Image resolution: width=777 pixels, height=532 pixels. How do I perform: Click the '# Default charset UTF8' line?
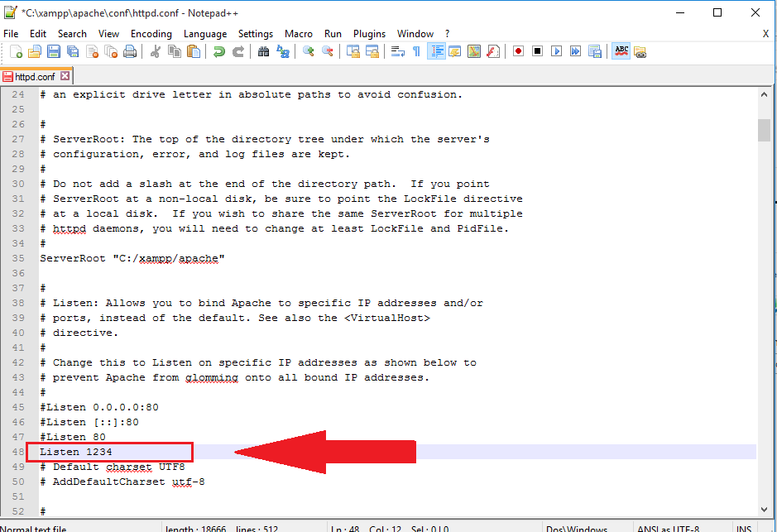coord(113,467)
